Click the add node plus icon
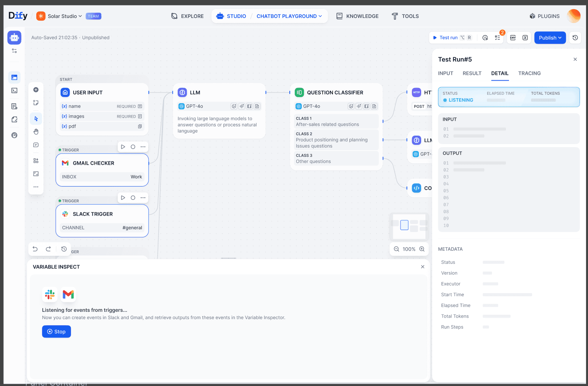The image size is (588, 386). [x=36, y=90]
